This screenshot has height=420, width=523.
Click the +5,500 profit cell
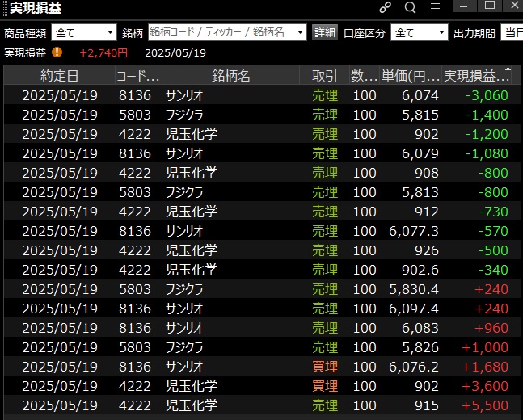point(485,405)
